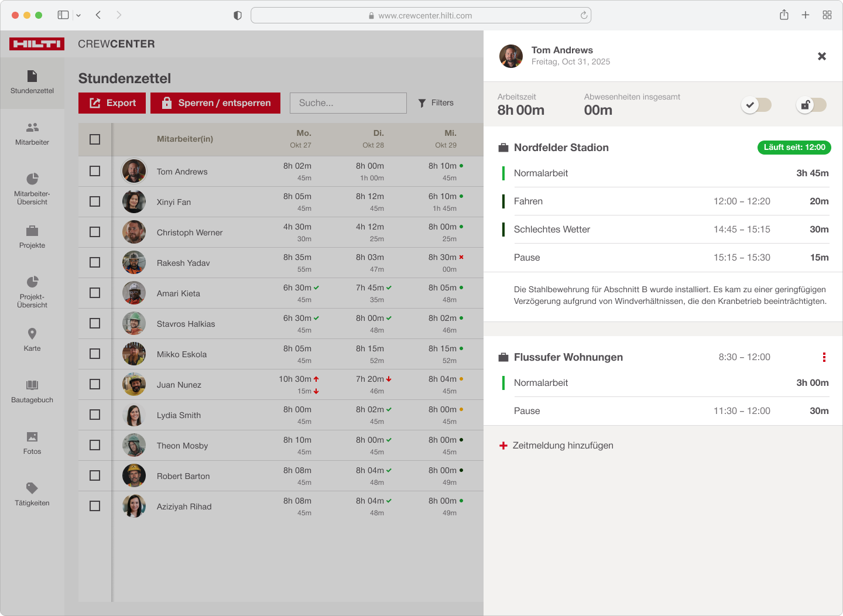
Task: Open the Projekte briefcase icon
Action: click(32, 231)
